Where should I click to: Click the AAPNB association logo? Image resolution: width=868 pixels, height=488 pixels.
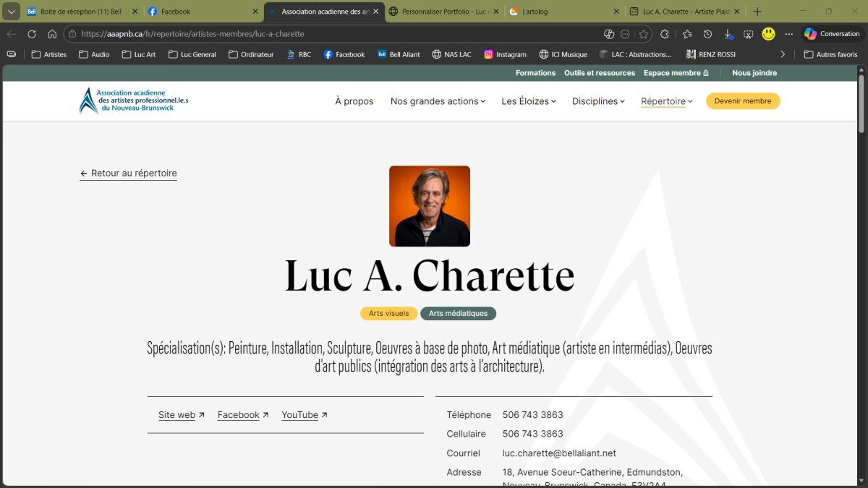133,100
